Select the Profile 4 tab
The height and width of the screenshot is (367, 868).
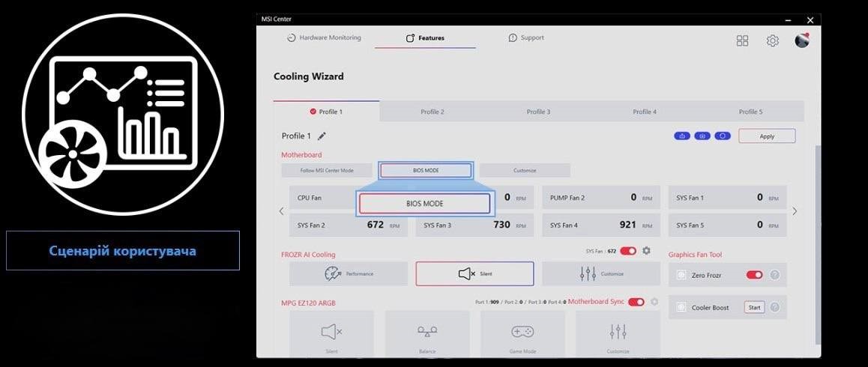click(x=645, y=112)
